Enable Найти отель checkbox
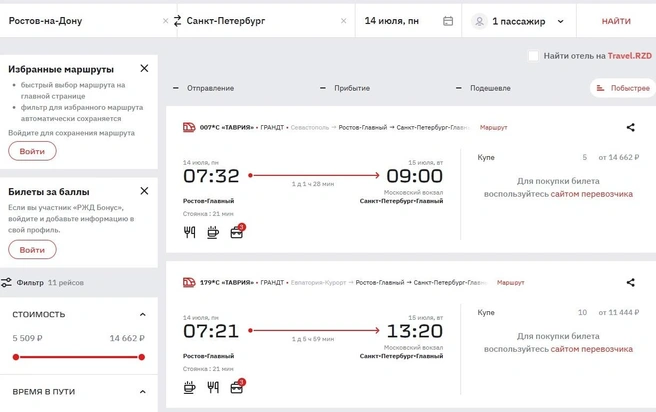Viewport: 656px width, 412px height. click(x=533, y=56)
